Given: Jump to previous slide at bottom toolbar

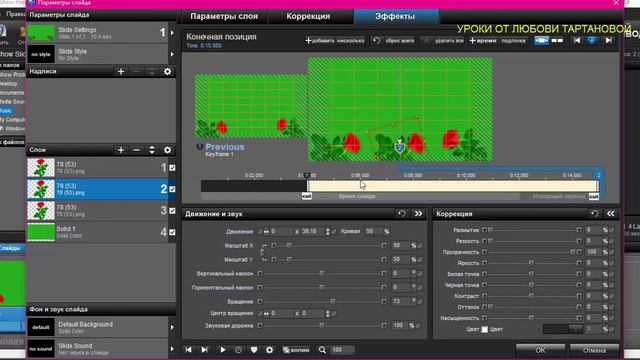Looking at the screenshot, I should click(188, 350).
